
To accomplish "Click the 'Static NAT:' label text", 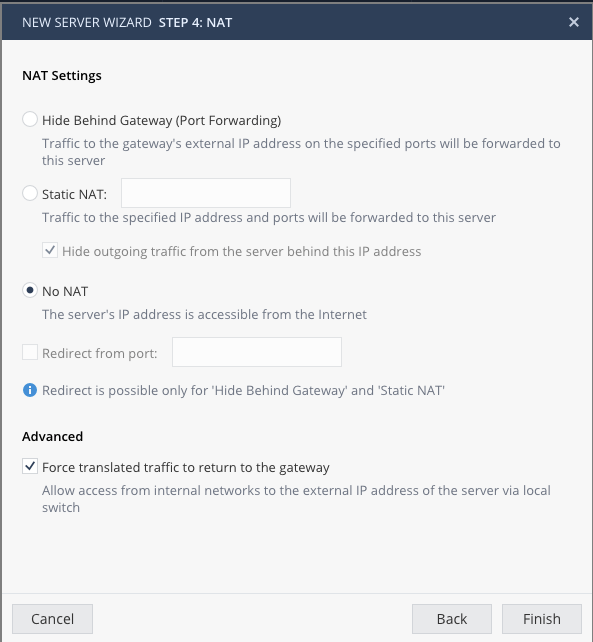I will pyautogui.click(x=75, y=194).
